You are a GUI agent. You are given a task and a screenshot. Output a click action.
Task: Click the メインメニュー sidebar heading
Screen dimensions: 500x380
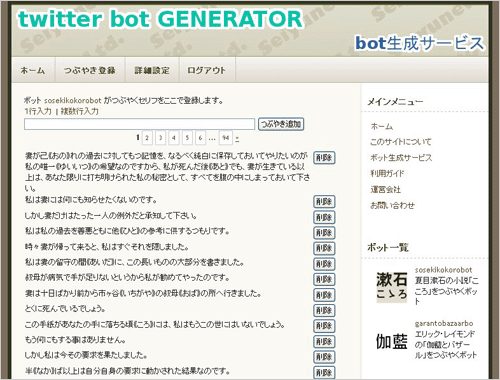[x=395, y=101]
